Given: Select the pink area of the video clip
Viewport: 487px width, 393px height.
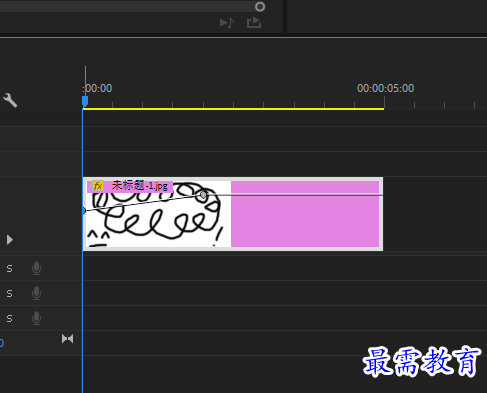Looking at the screenshot, I should pyautogui.click(x=305, y=214).
